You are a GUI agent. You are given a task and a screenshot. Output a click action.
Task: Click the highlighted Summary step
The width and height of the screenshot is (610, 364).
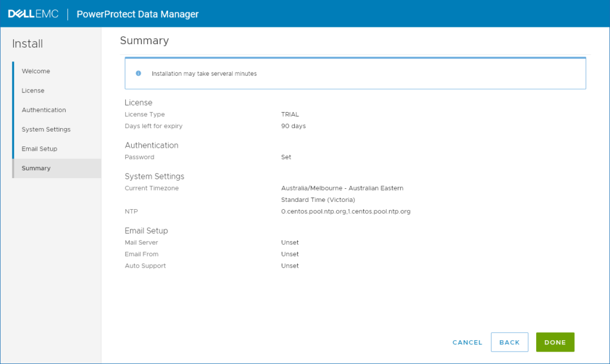36,168
